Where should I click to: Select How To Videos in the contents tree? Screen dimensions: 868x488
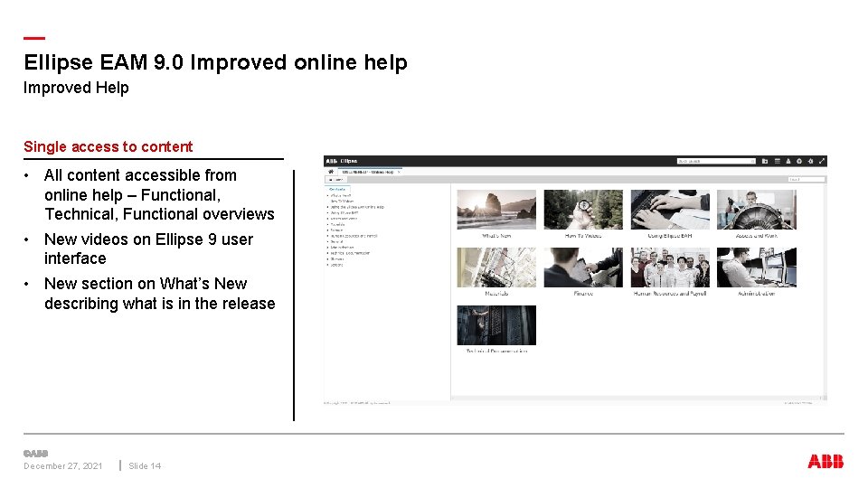click(342, 202)
